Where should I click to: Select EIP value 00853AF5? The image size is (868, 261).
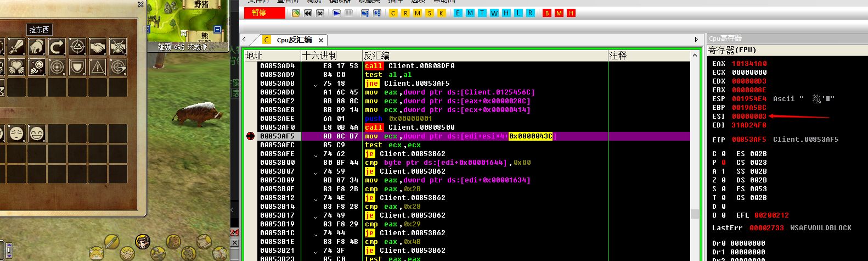point(749,139)
